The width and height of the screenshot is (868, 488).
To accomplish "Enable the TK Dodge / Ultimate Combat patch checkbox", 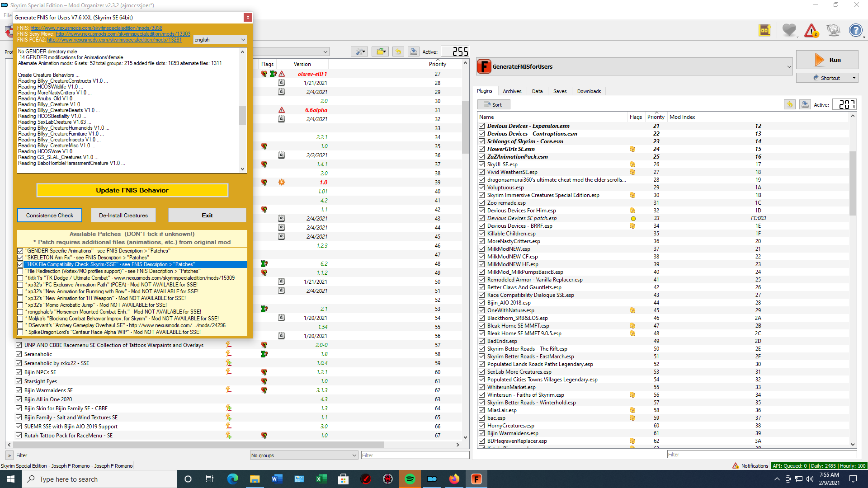I will pos(20,278).
